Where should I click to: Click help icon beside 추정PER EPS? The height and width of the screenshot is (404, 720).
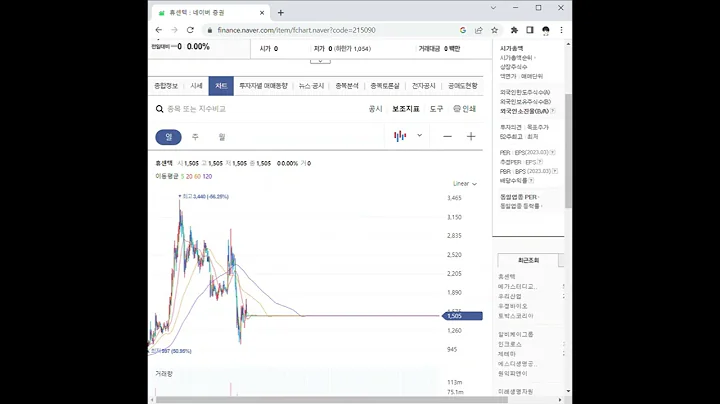[540, 162]
